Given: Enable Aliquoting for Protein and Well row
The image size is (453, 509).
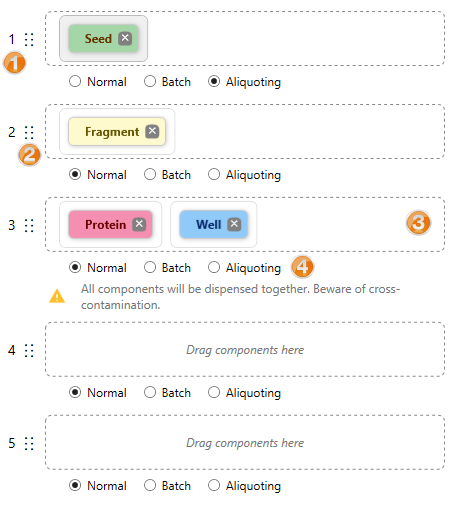Looking at the screenshot, I should click(214, 267).
